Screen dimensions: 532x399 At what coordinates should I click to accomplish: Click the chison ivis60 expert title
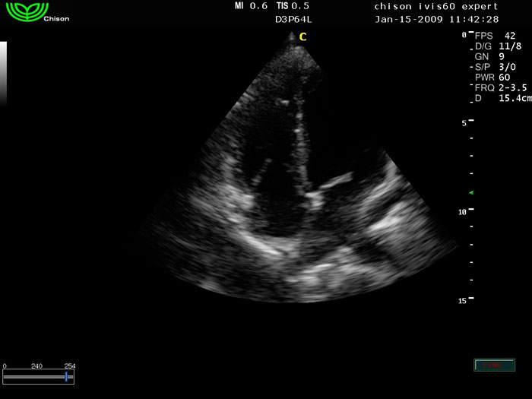pyautogui.click(x=436, y=6)
